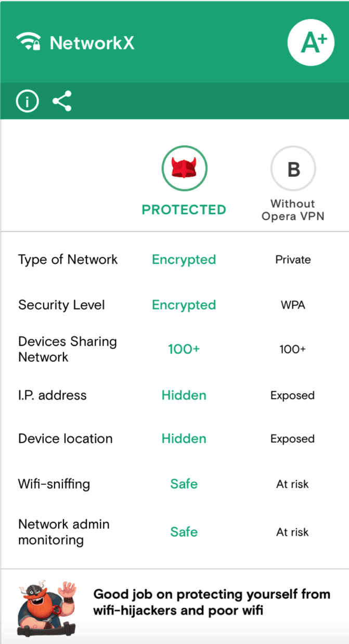Click the NetworkX network name
This screenshot has width=349, height=644.
click(x=92, y=43)
